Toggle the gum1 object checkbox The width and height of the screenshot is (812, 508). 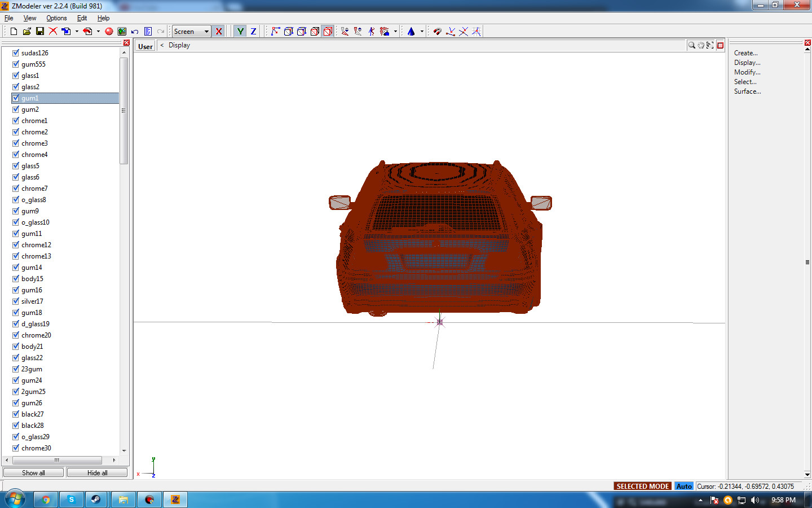[16, 98]
